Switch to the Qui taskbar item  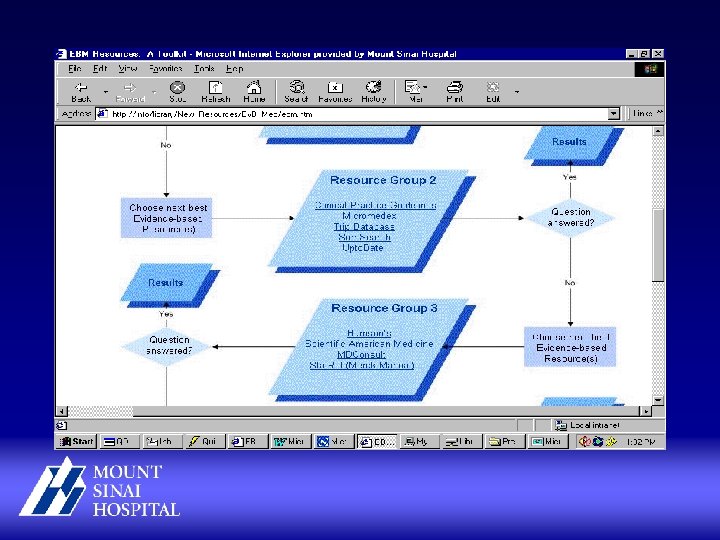pyautogui.click(x=204, y=442)
